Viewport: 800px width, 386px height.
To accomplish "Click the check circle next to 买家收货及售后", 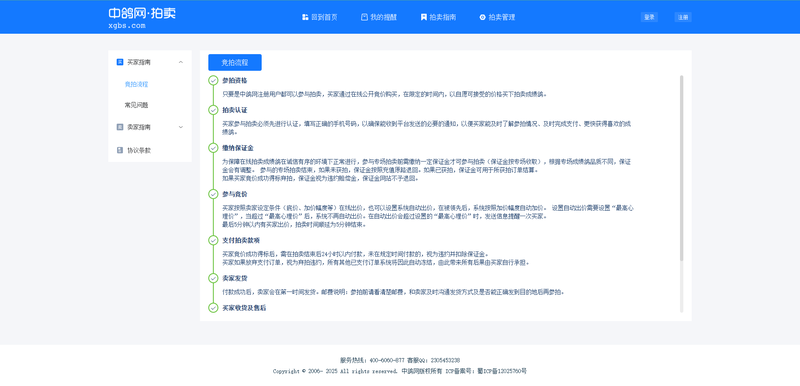I will [x=213, y=307].
